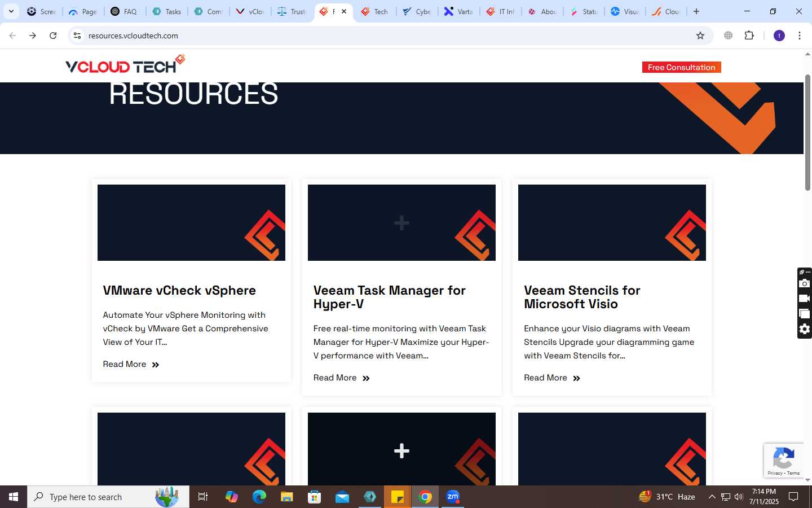812x508 pixels.
Task: Bookmark this page with the star icon
Action: [x=700, y=36]
